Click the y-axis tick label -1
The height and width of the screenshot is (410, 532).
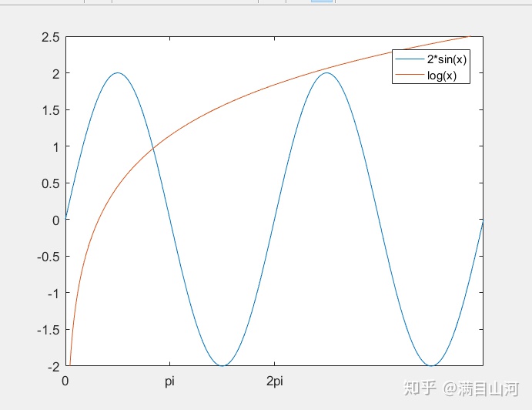coord(54,294)
